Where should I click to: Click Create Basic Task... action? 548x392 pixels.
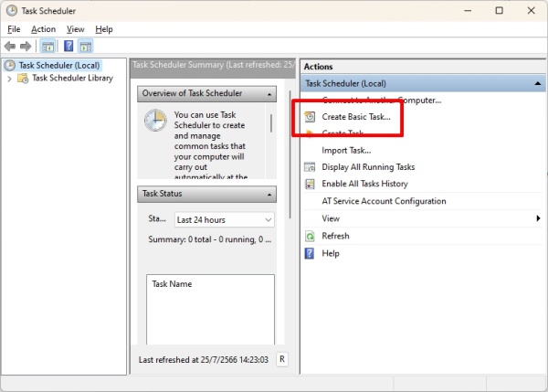(x=356, y=117)
